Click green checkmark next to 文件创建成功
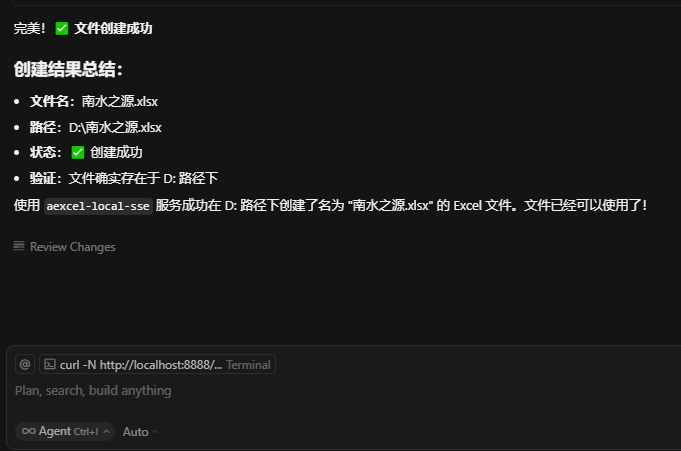This screenshot has height=451, width=681. point(62,29)
